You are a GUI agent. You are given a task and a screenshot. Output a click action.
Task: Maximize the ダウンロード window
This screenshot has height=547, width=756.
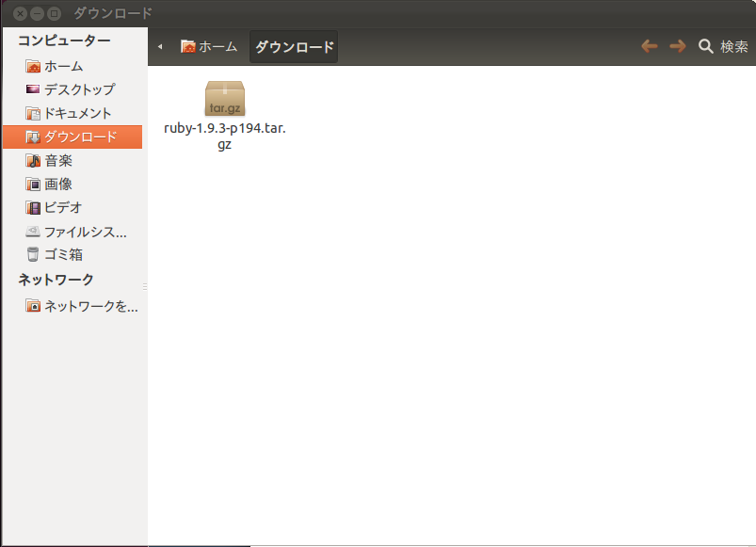[54, 13]
